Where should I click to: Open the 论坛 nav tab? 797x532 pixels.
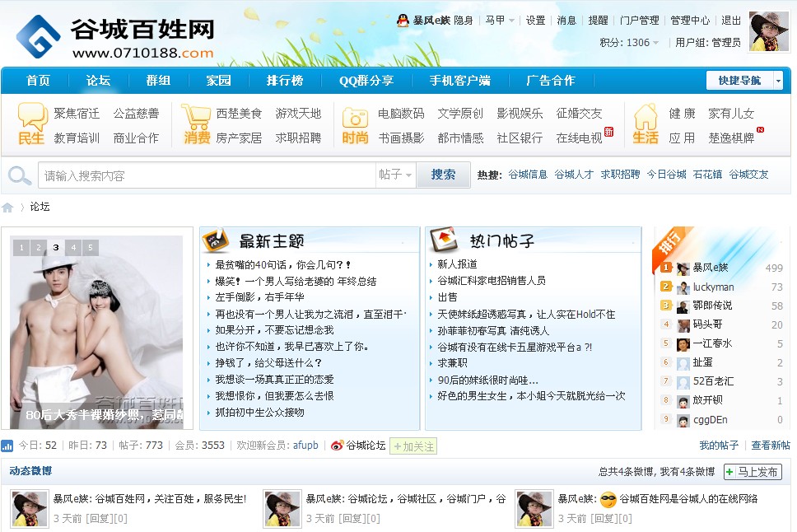click(x=98, y=81)
